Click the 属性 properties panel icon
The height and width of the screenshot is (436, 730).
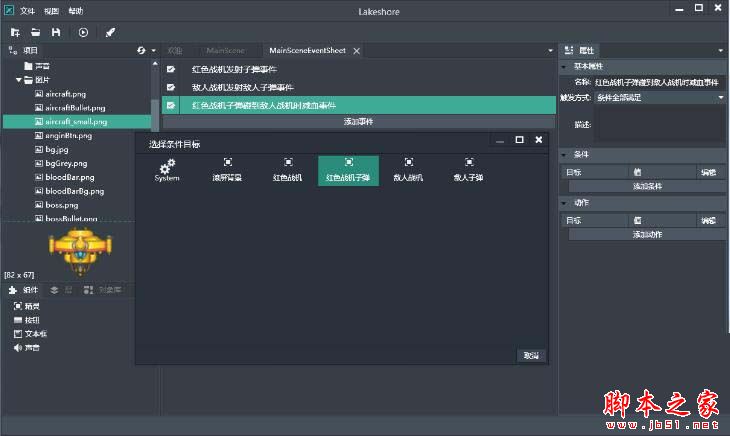coord(568,50)
